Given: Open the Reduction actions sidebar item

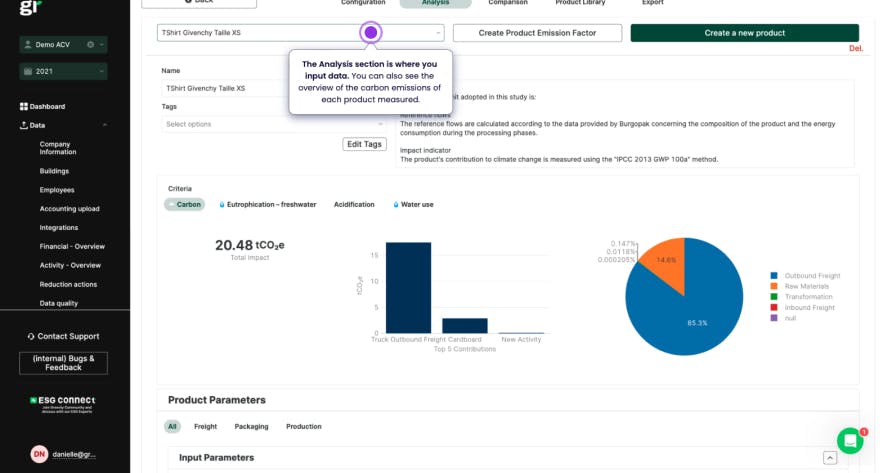Looking at the screenshot, I should tap(68, 284).
